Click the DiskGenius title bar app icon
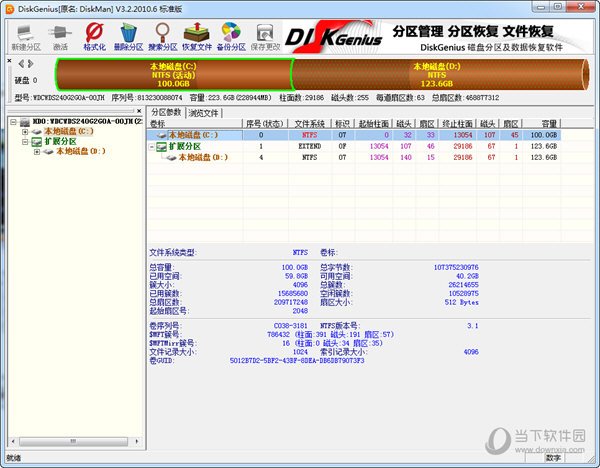This screenshot has width=600, height=468. coord(10,9)
